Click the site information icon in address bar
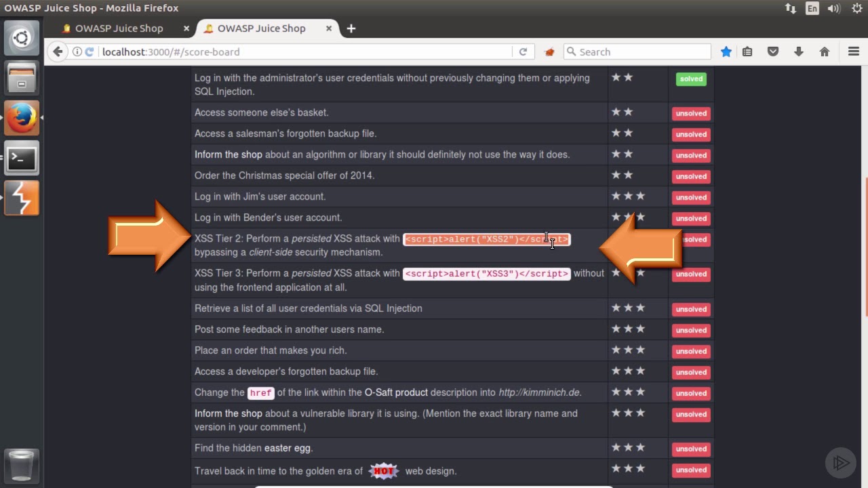This screenshot has height=488, width=868. pyautogui.click(x=77, y=52)
